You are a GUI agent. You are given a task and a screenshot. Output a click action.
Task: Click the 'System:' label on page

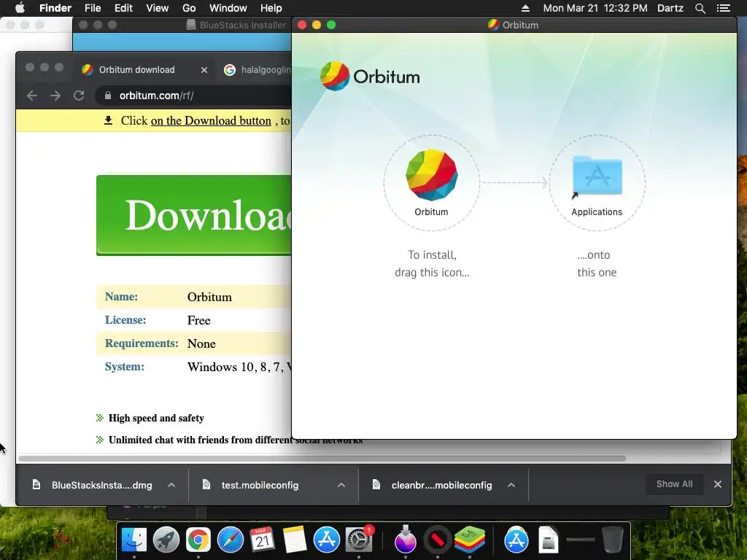click(x=124, y=366)
